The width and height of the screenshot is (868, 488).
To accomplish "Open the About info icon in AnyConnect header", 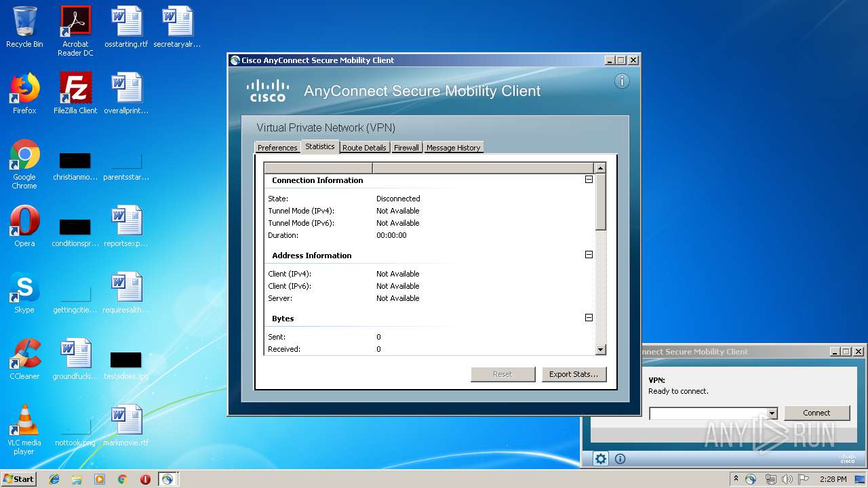I will [x=622, y=81].
